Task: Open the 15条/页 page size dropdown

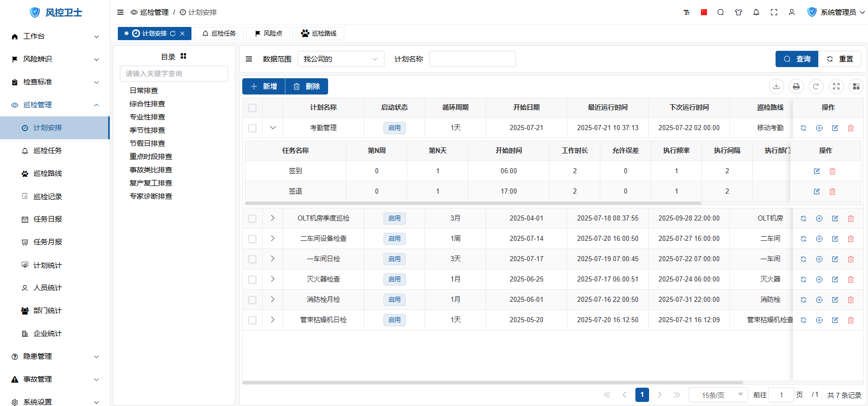Action: [x=718, y=395]
